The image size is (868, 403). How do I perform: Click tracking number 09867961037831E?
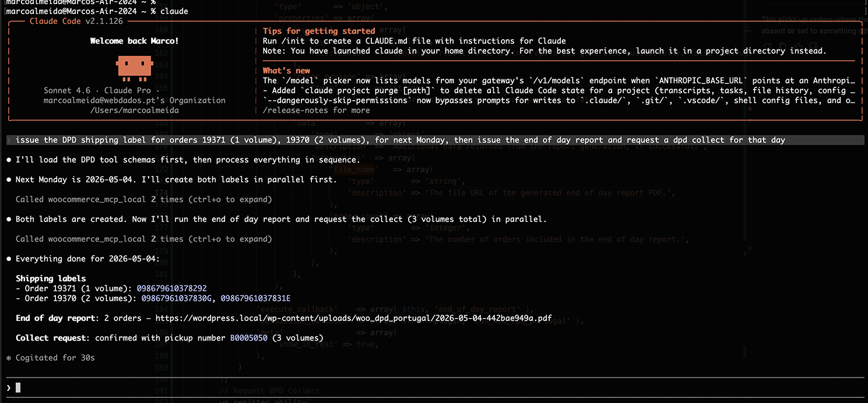tap(256, 298)
